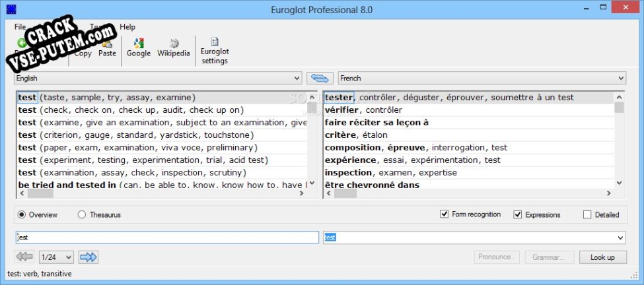This screenshot has height=285, width=644.
Task: Open Wikipedia lookup icon
Action: (x=174, y=47)
